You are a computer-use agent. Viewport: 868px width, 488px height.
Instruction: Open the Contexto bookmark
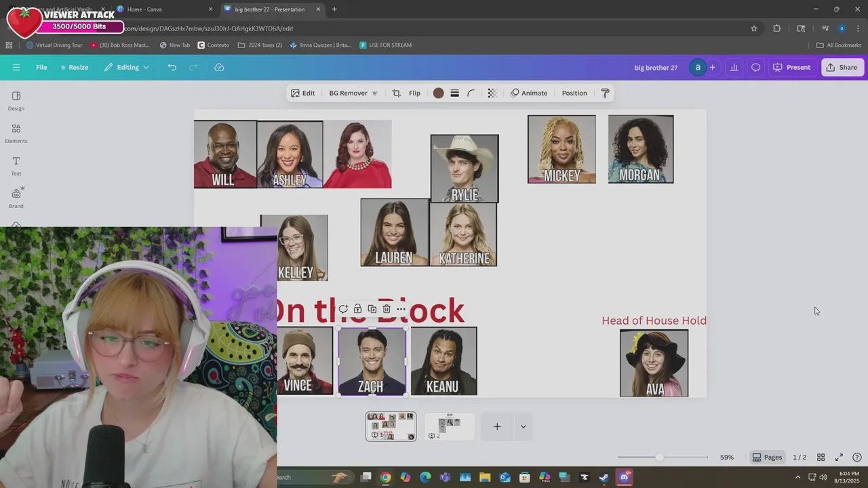point(214,45)
